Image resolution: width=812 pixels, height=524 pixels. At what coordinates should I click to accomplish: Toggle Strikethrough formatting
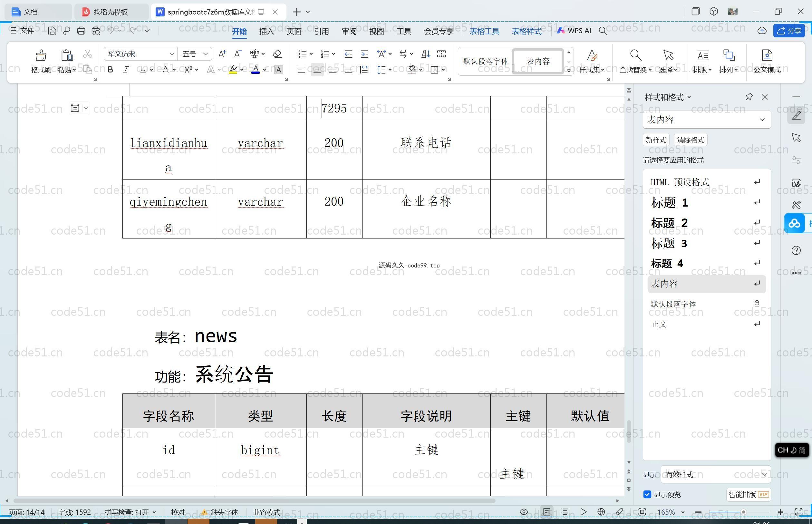(x=166, y=70)
